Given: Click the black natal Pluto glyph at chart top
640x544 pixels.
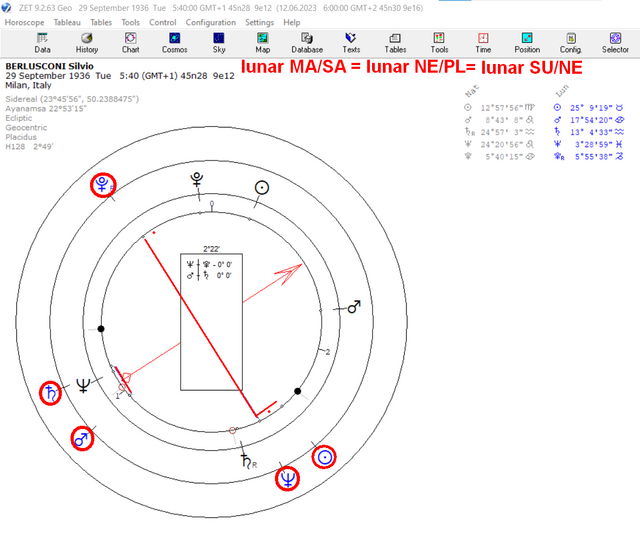Looking at the screenshot, I should click(x=197, y=180).
